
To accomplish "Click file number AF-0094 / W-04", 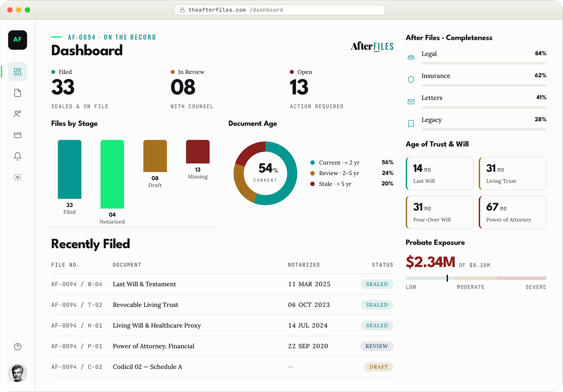I will [77, 284].
